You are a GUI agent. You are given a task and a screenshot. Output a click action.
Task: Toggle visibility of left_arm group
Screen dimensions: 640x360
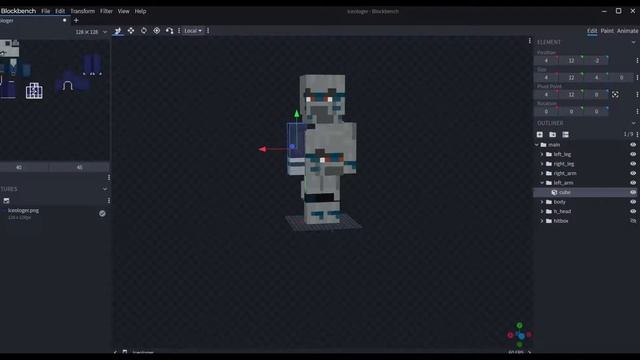(633, 183)
